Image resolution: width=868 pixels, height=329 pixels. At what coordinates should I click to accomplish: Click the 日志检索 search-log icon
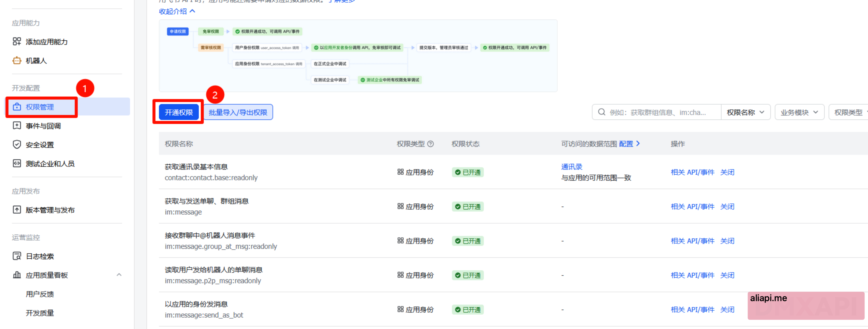[x=17, y=256]
